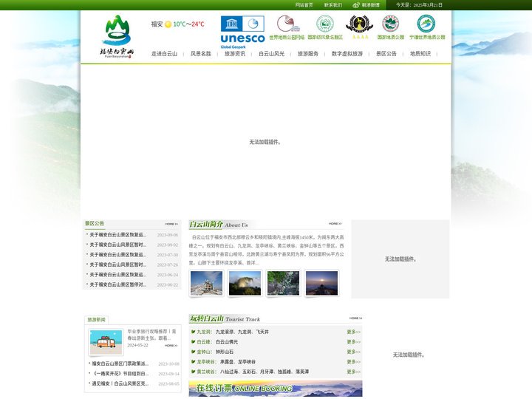
Task: Click the 白云山简介 About Us heading
Action: 219,225
